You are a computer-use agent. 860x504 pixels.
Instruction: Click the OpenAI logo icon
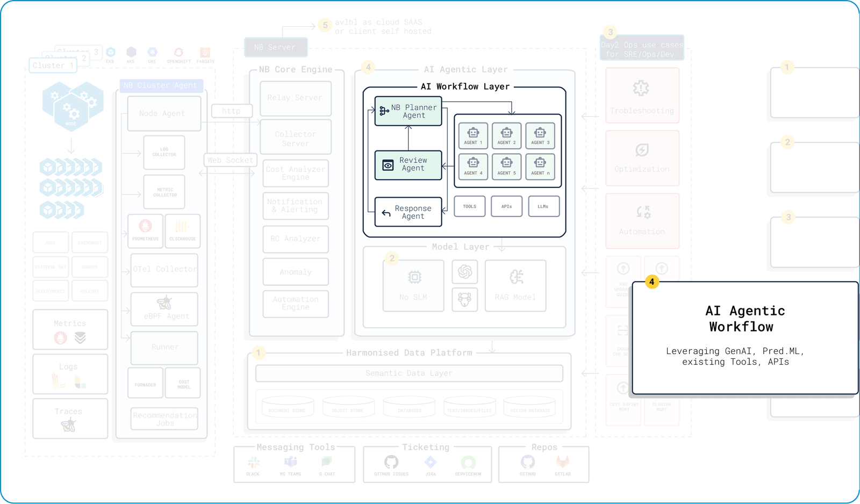coord(465,271)
